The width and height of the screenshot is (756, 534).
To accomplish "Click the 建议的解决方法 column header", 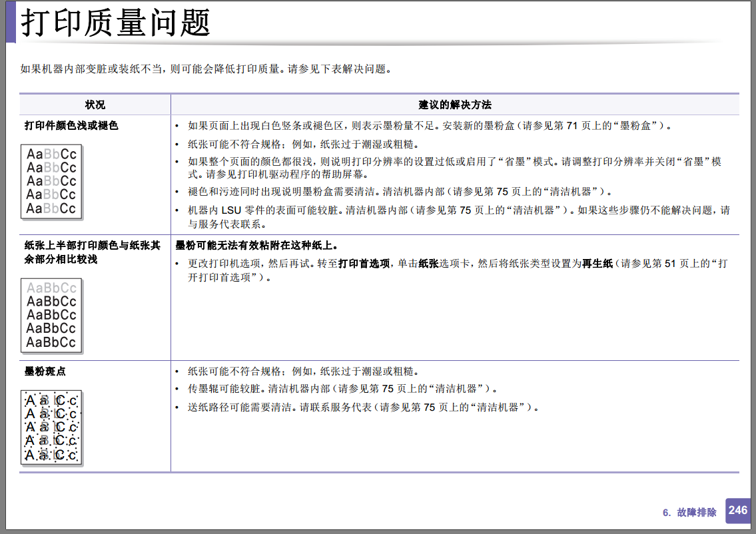I will 455,105.
